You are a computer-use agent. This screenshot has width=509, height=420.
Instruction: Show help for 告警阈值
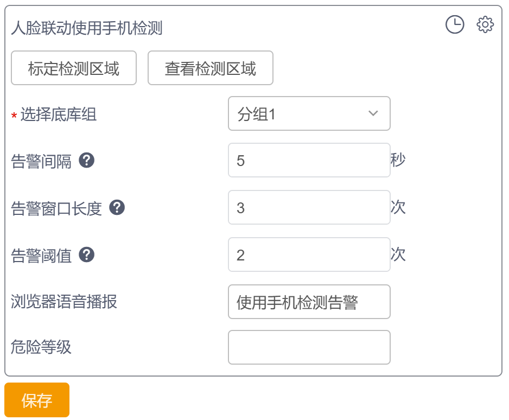pos(87,255)
